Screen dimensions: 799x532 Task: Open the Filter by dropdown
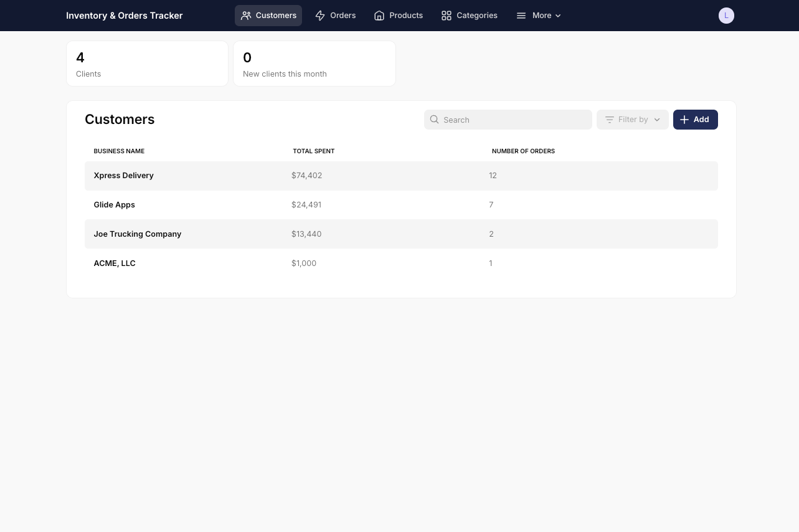coord(633,120)
